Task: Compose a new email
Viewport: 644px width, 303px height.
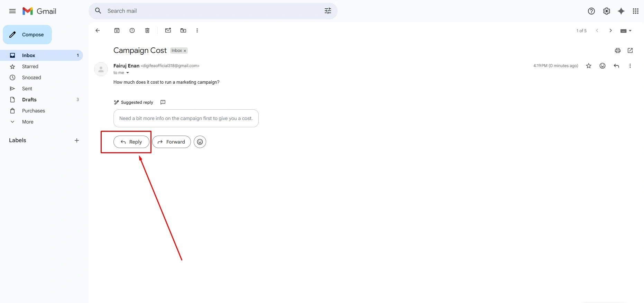Action: 27,35
